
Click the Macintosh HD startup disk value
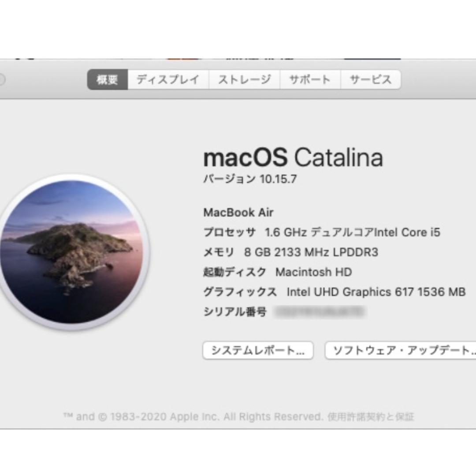point(314,272)
